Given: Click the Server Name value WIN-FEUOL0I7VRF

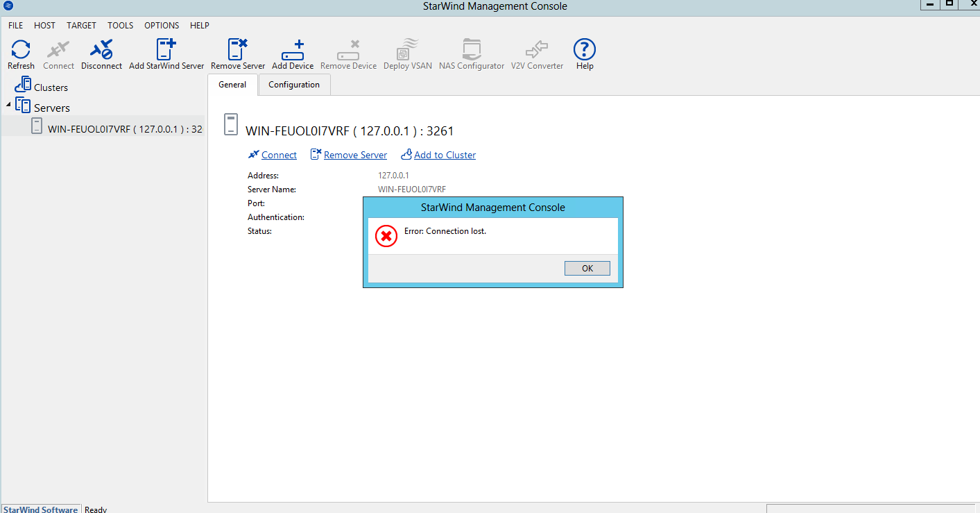Looking at the screenshot, I should (x=412, y=190).
